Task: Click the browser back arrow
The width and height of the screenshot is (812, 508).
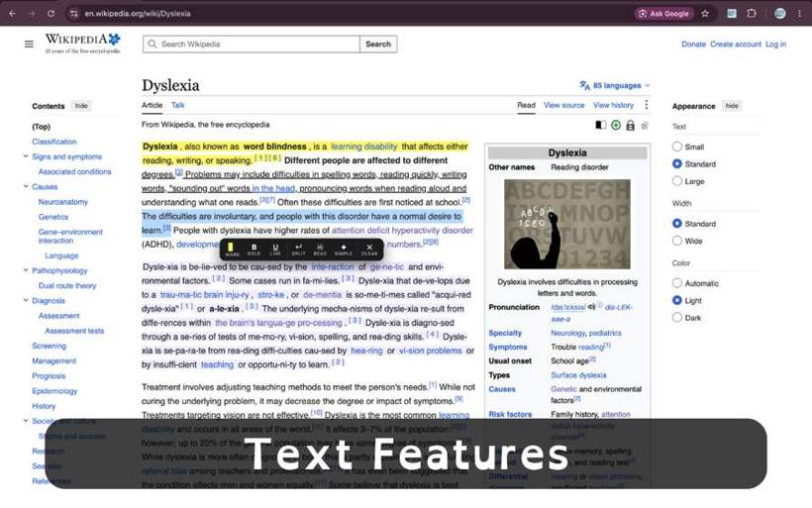Action: click(x=13, y=14)
